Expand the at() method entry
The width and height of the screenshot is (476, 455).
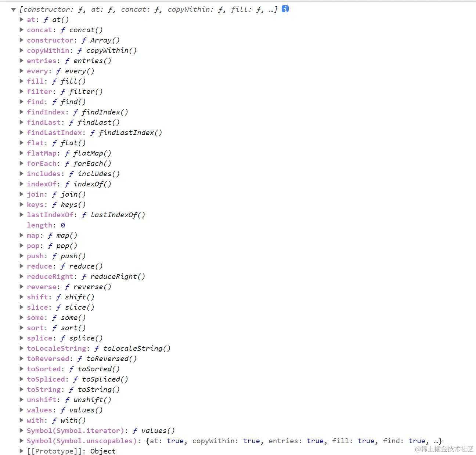point(21,19)
